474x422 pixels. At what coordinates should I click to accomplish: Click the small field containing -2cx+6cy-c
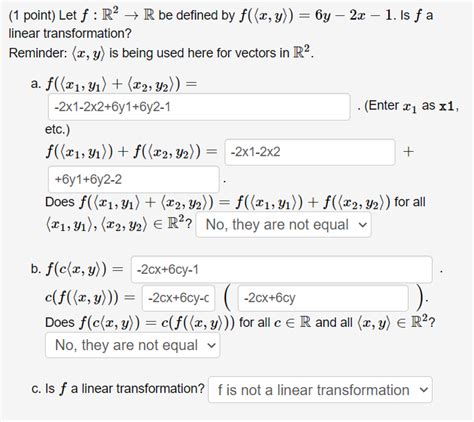pyautogui.click(x=178, y=298)
